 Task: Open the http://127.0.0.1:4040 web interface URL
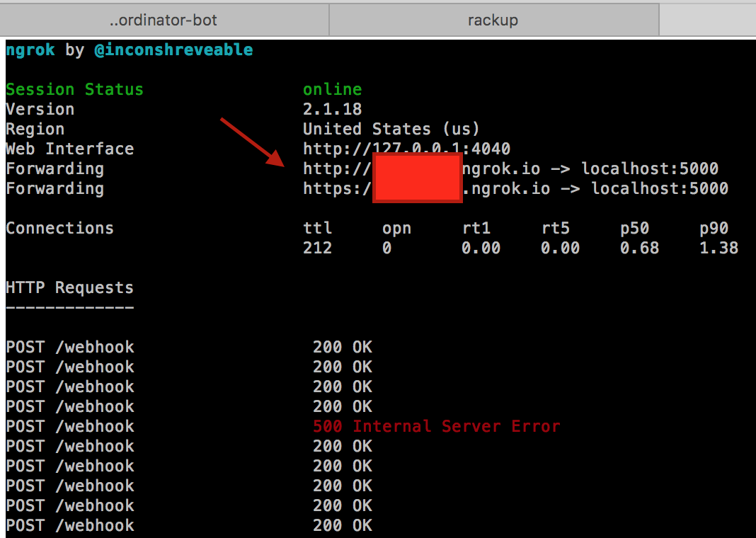406,149
